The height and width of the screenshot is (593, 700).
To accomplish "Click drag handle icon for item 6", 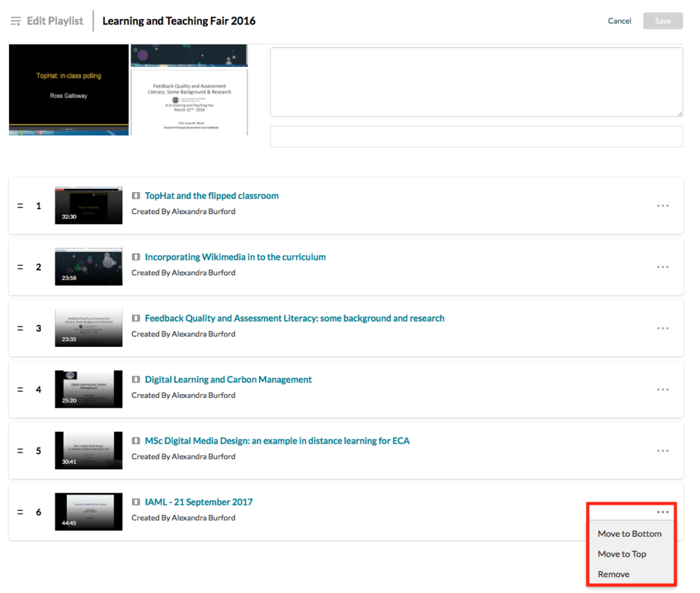I will click(20, 512).
